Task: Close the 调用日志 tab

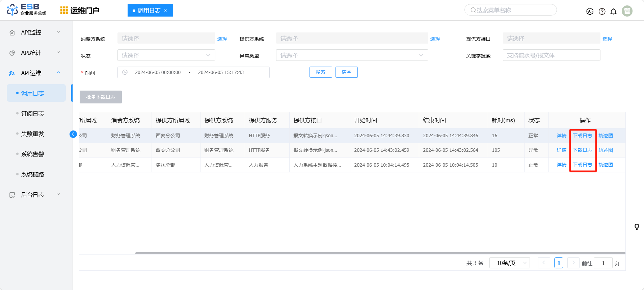Action: click(165, 10)
